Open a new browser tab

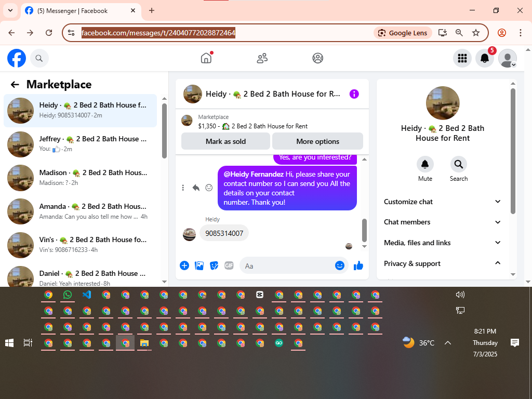152,11
